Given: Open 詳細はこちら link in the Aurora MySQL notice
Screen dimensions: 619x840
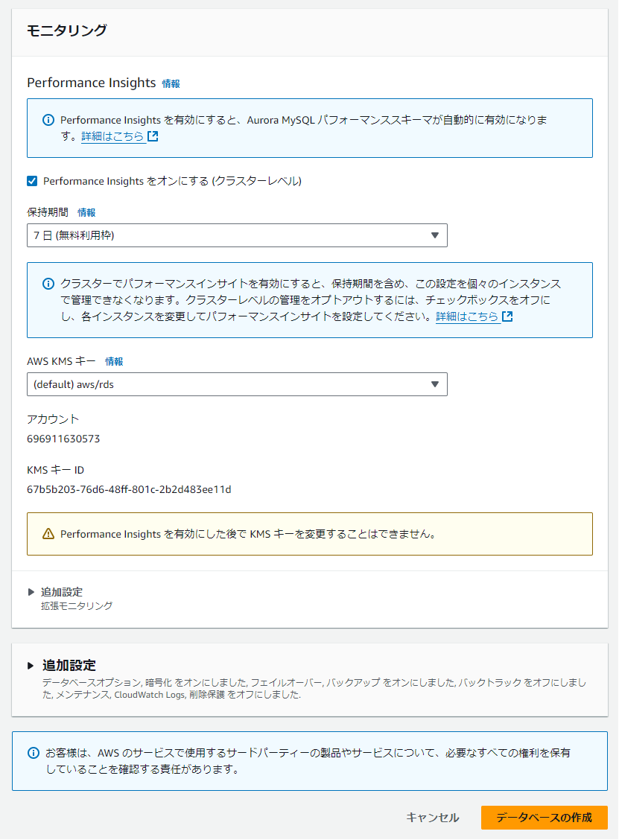Looking at the screenshot, I should click(112, 136).
